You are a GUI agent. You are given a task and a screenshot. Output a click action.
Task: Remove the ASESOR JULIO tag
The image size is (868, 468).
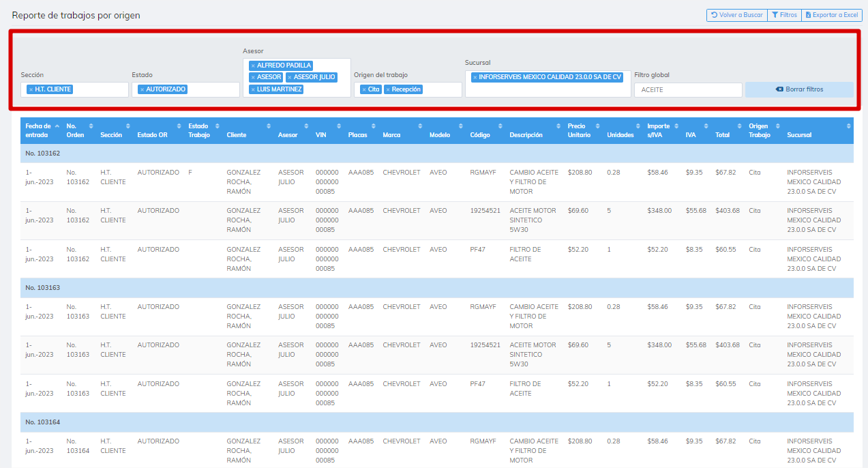click(x=290, y=77)
